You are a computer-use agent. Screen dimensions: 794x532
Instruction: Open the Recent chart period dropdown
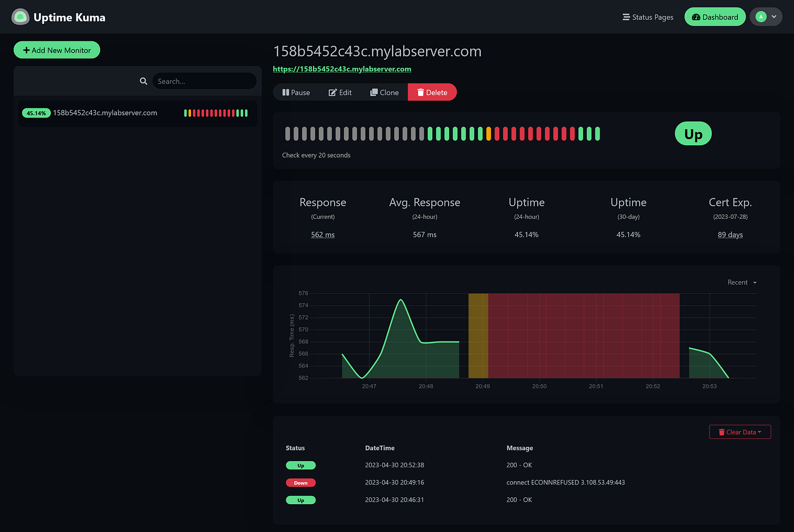pyautogui.click(x=742, y=282)
